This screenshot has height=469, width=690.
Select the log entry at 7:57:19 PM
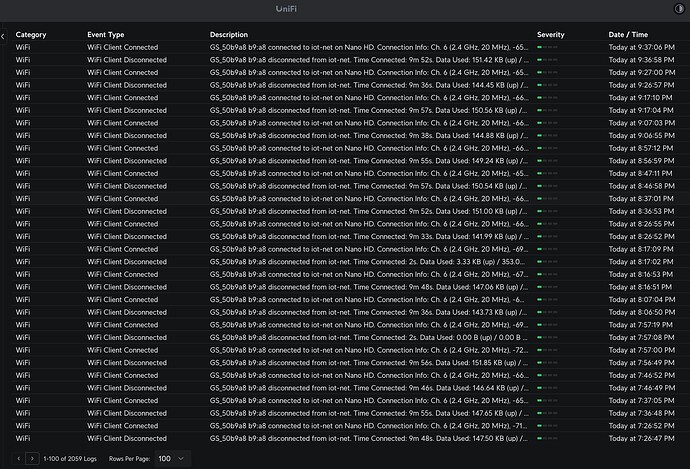coord(350,325)
